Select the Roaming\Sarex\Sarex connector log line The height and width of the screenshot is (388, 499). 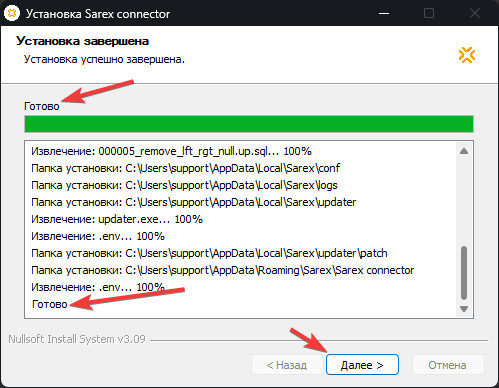pos(222,270)
